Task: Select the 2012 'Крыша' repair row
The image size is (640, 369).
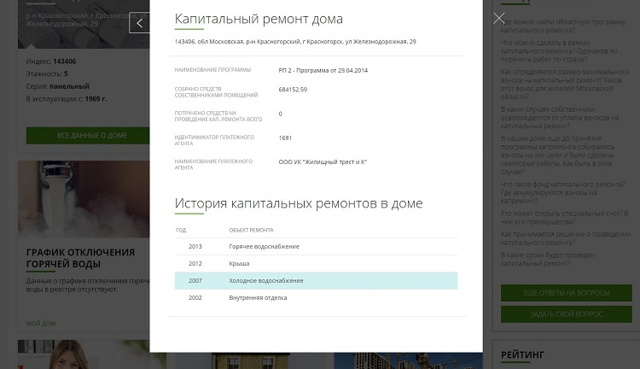Action: pyautogui.click(x=316, y=264)
